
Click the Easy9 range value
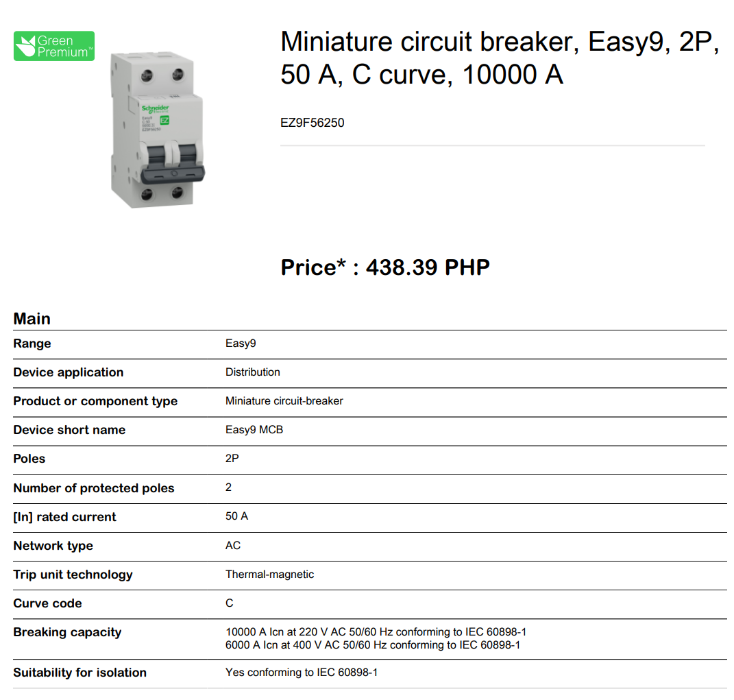(241, 343)
